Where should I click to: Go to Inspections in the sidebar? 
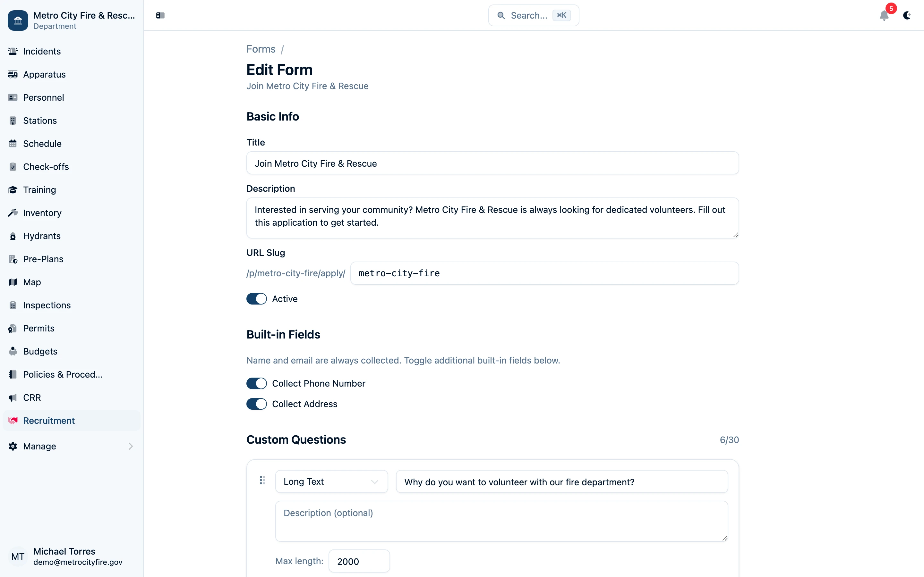tap(47, 305)
